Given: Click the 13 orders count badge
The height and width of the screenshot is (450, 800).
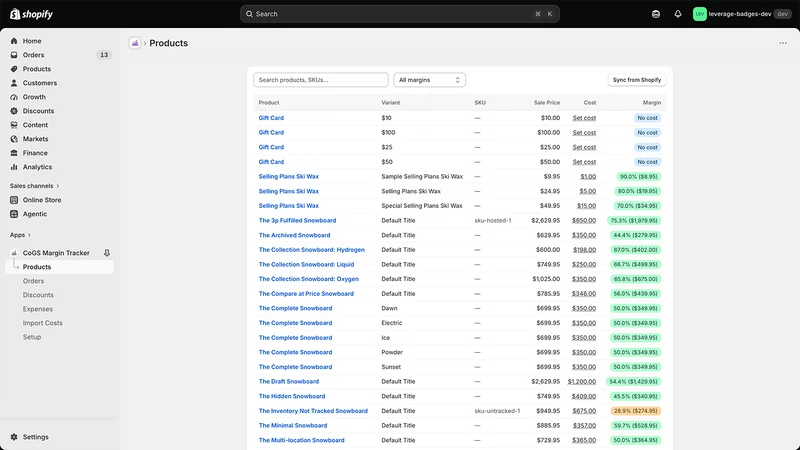Looking at the screenshot, I should [x=104, y=55].
